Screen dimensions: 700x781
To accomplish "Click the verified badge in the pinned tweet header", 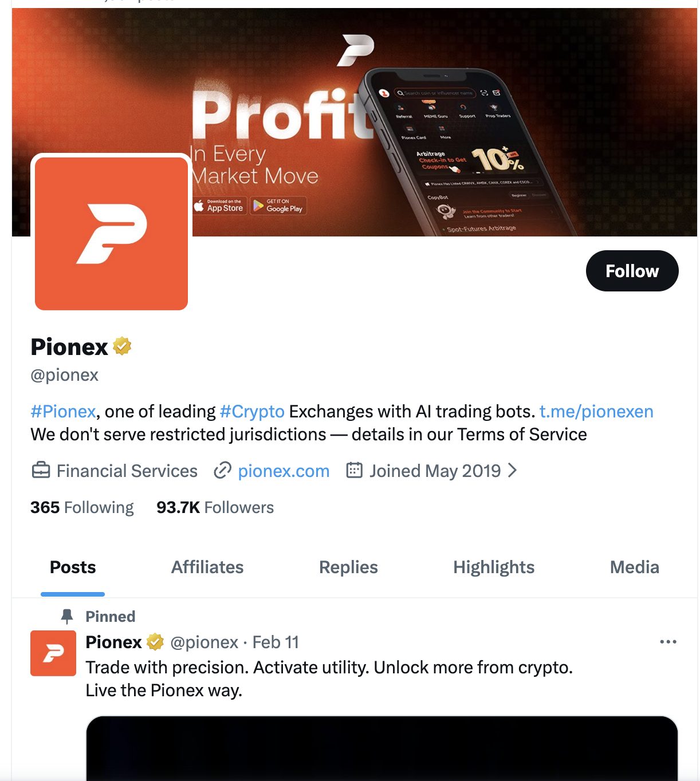I will [x=154, y=642].
